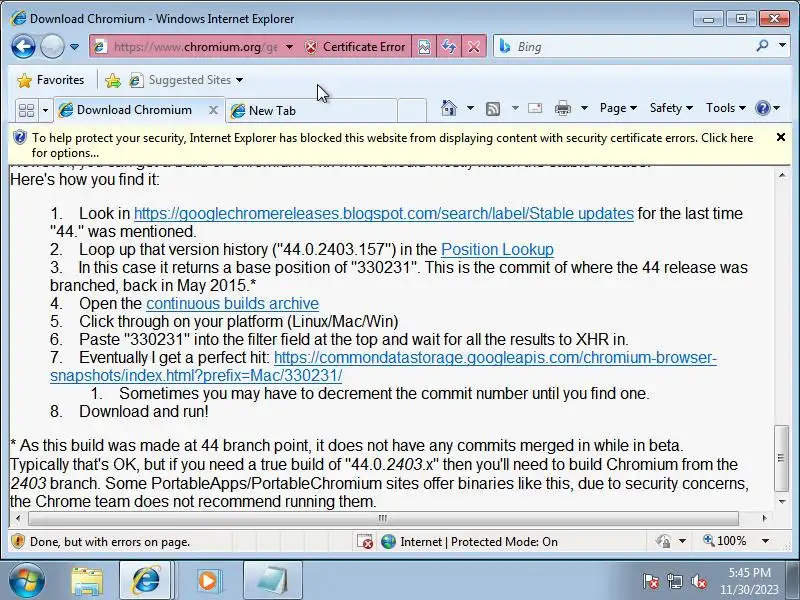Click the greyed-out Forward arrow button

point(52,47)
